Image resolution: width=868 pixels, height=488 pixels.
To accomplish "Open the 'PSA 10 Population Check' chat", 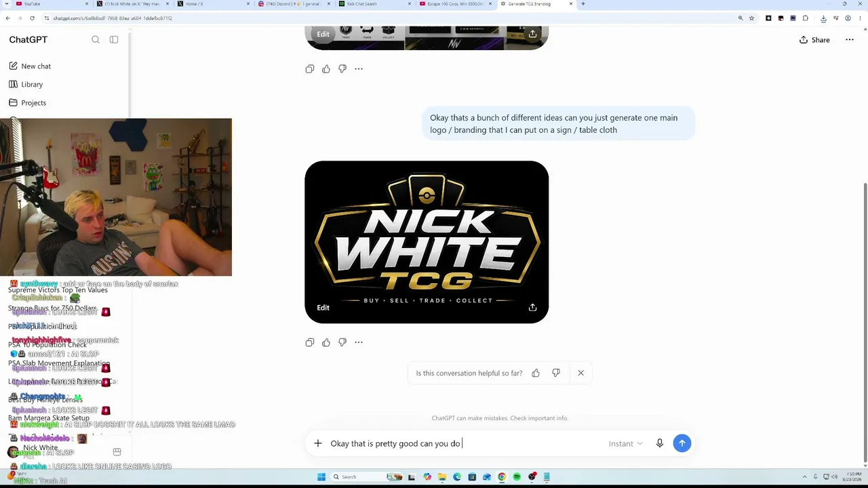I will (x=47, y=345).
